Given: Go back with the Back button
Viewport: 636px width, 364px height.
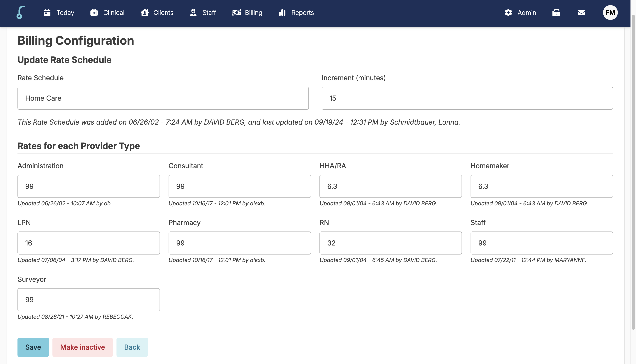Looking at the screenshot, I should point(132,347).
